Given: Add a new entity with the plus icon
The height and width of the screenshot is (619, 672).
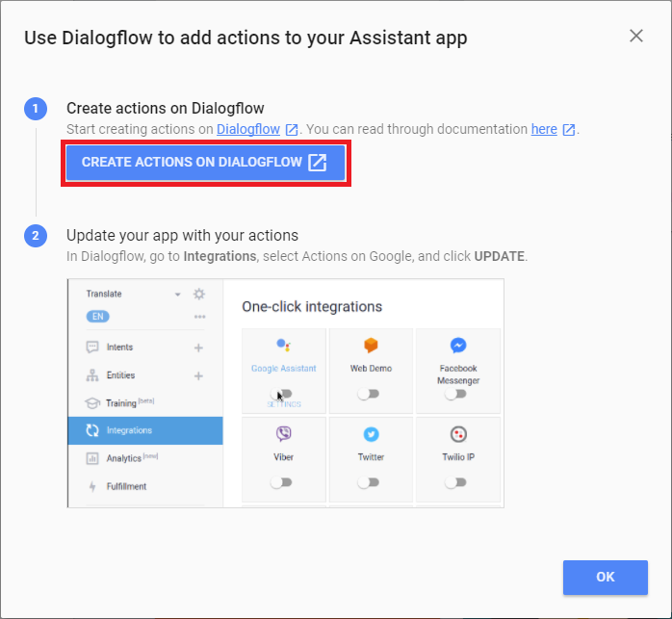Looking at the screenshot, I should [x=198, y=376].
